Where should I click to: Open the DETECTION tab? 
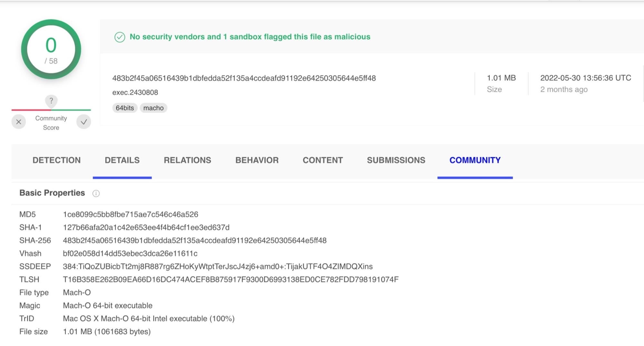pyautogui.click(x=57, y=160)
